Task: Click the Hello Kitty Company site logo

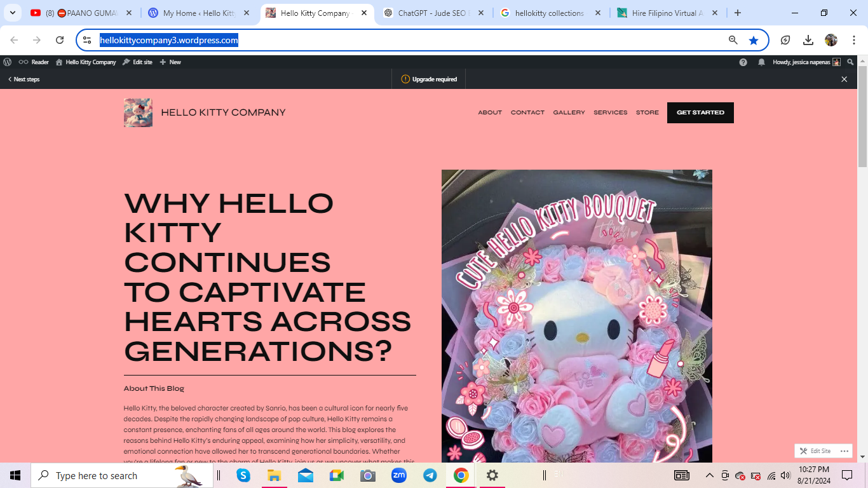Action: click(138, 112)
